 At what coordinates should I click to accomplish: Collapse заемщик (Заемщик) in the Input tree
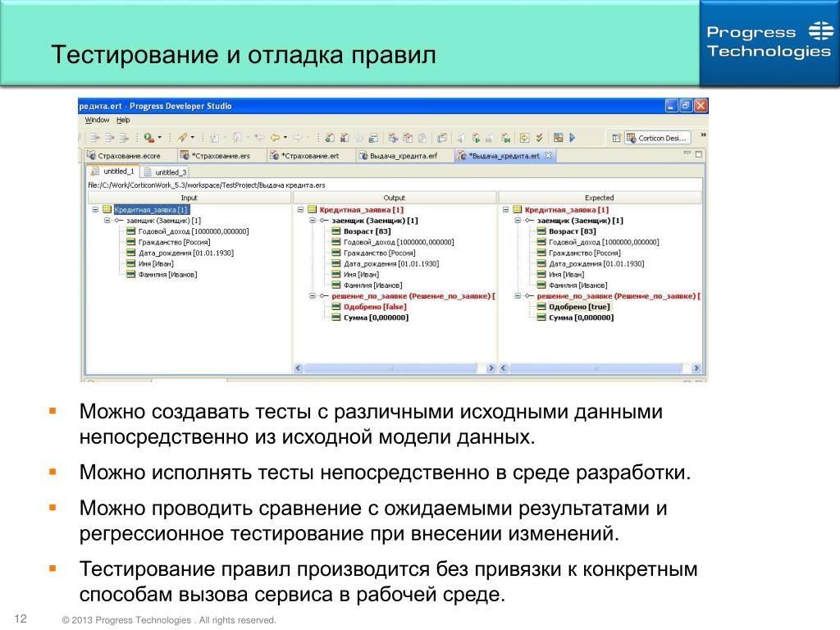click(x=107, y=220)
